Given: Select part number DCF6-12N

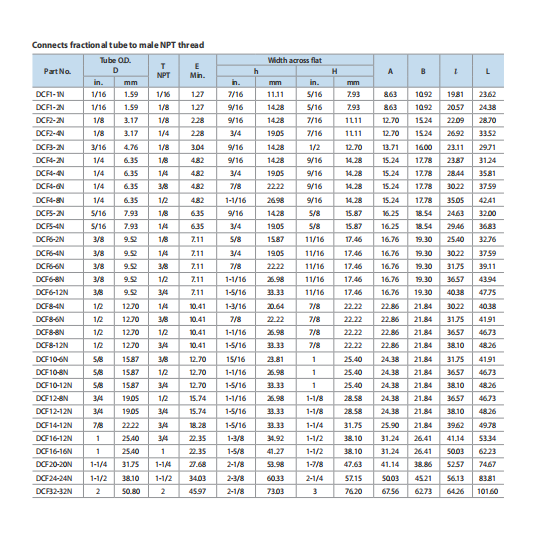Looking at the screenshot, I should pos(52,292).
